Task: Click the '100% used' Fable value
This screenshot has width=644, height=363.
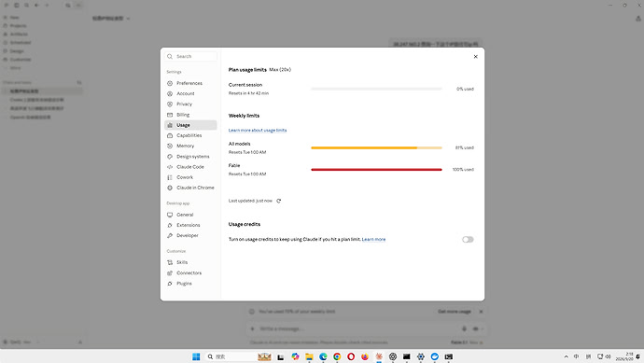Action: [x=463, y=170]
